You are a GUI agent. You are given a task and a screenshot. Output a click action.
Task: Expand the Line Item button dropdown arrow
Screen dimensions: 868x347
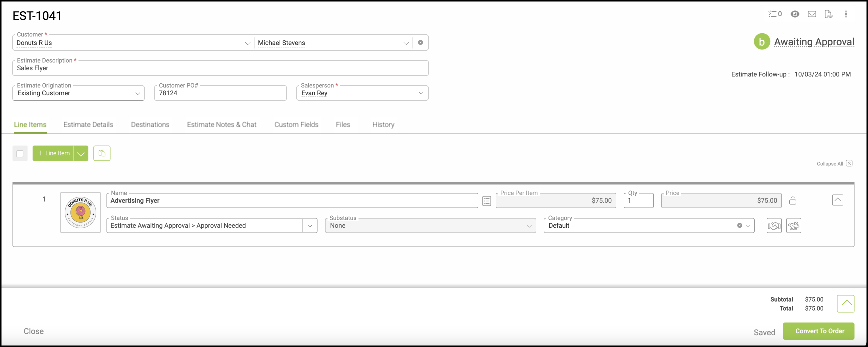pyautogui.click(x=81, y=153)
